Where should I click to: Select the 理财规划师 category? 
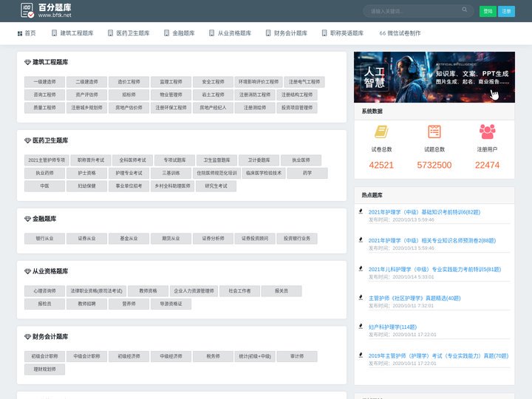pyautogui.click(x=44, y=369)
